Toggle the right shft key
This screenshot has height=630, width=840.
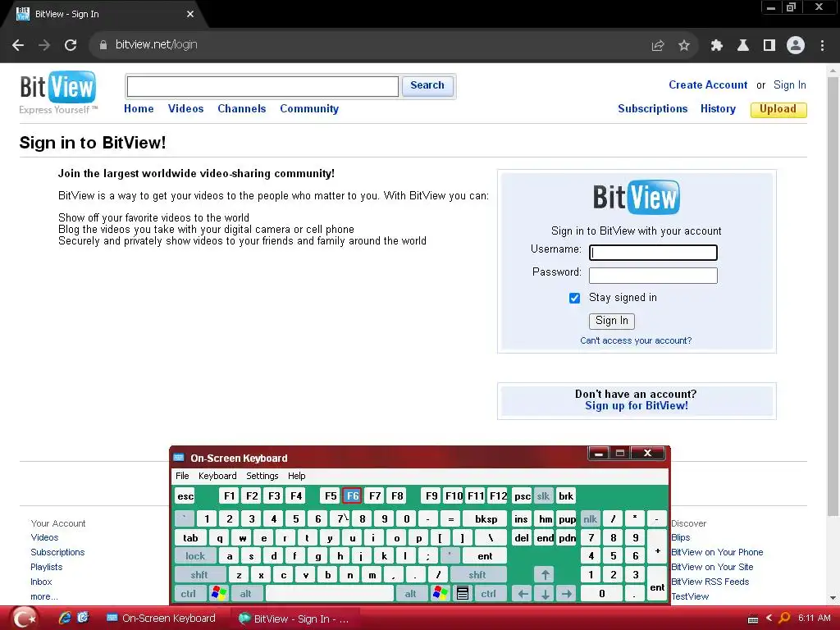(477, 575)
